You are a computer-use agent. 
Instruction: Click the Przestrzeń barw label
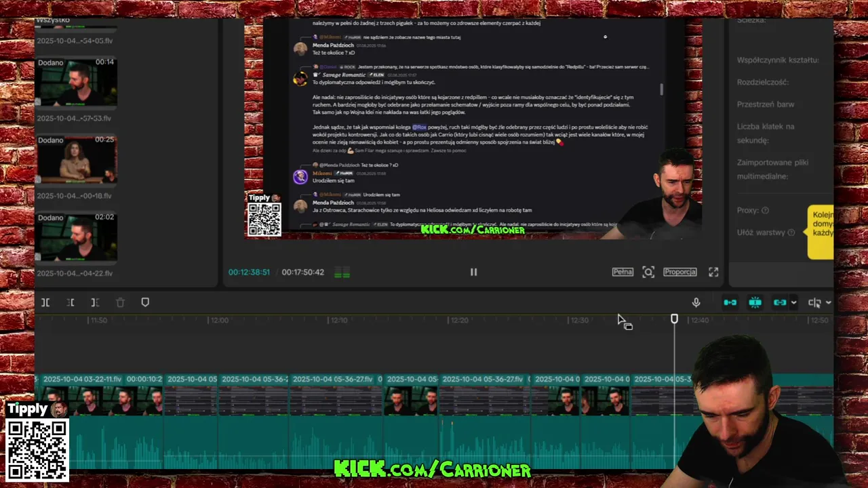point(766,104)
